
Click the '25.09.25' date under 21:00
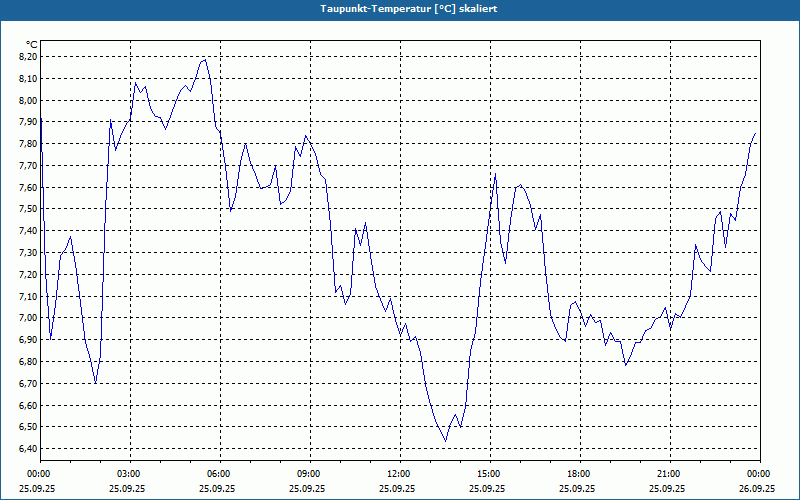click(x=667, y=488)
